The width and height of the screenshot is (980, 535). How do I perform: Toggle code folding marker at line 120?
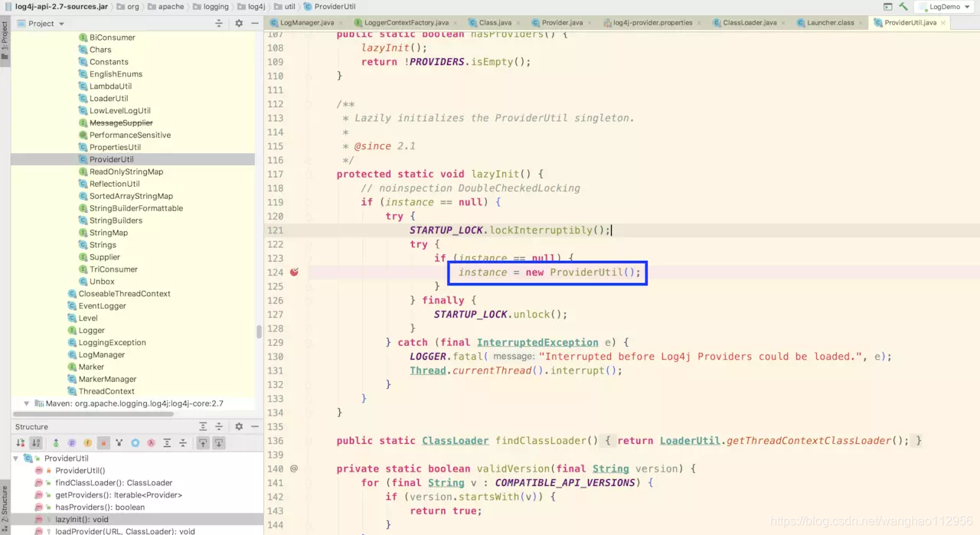click(x=308, y=216)
